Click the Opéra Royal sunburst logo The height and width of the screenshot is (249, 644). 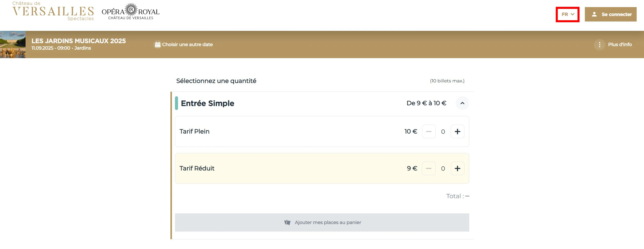tap(131, 10)
